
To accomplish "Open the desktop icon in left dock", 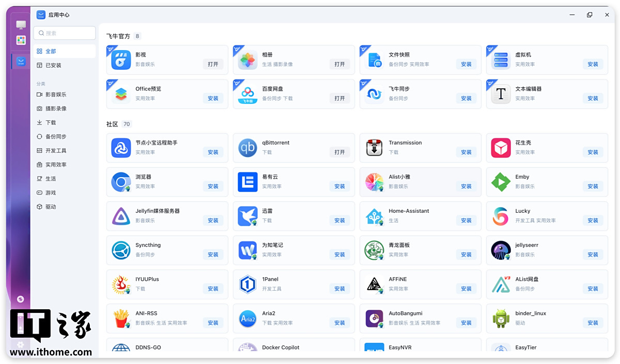I will [21, 25].
